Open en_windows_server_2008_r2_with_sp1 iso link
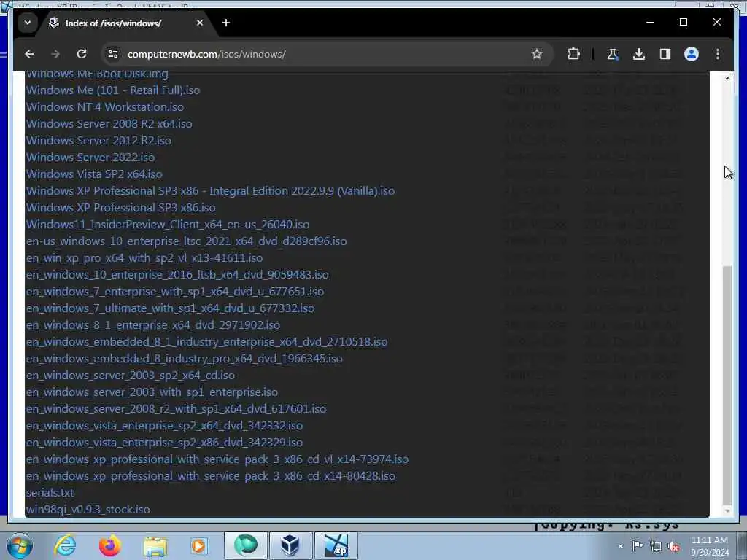 point(177,408)
